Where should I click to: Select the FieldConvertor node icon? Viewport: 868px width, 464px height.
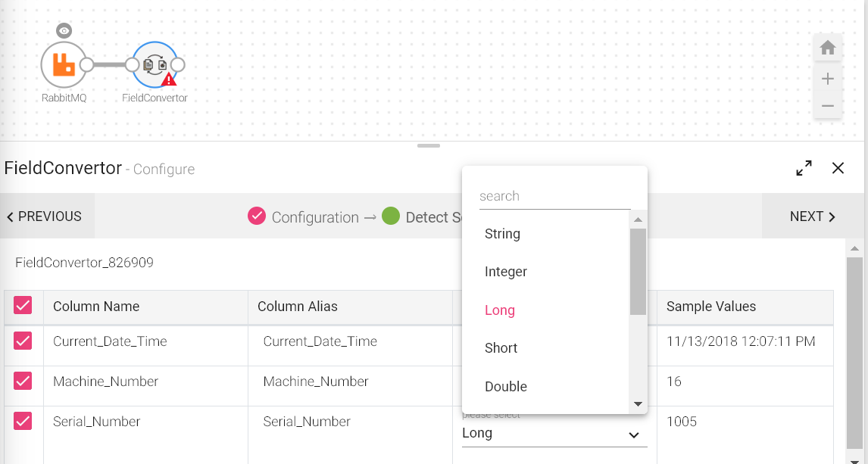[155, 65]
